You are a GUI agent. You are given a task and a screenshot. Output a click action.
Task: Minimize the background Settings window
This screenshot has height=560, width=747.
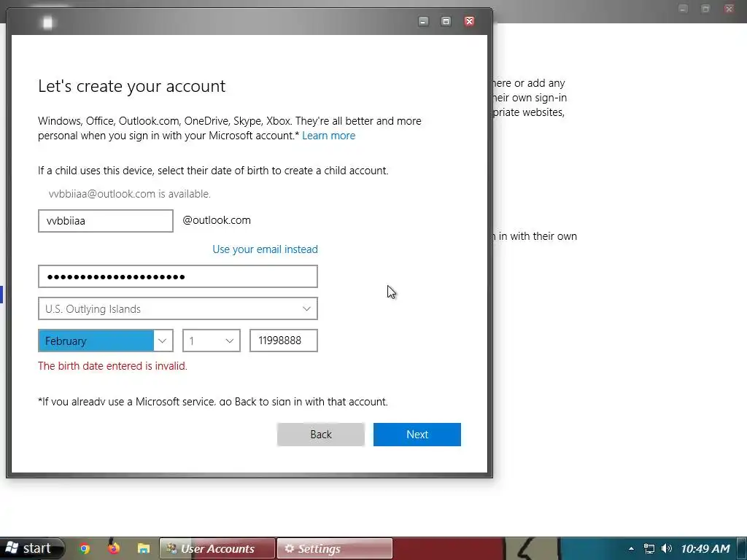click(683, 9)
